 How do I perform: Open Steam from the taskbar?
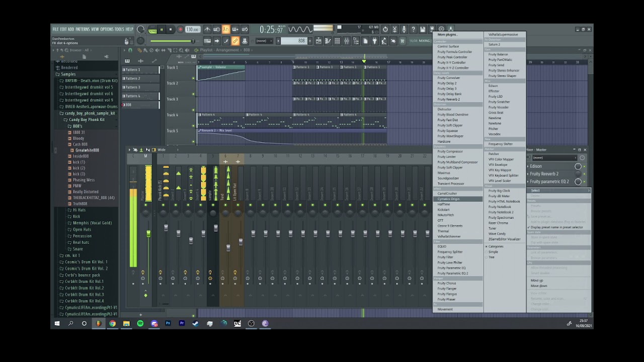pyautogui.click(x=196, y=324)
